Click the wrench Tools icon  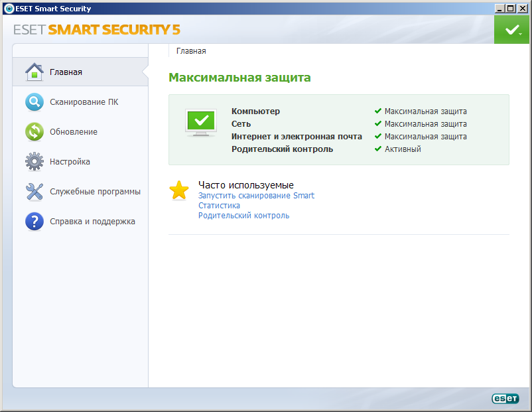click(x=34, y=192)
